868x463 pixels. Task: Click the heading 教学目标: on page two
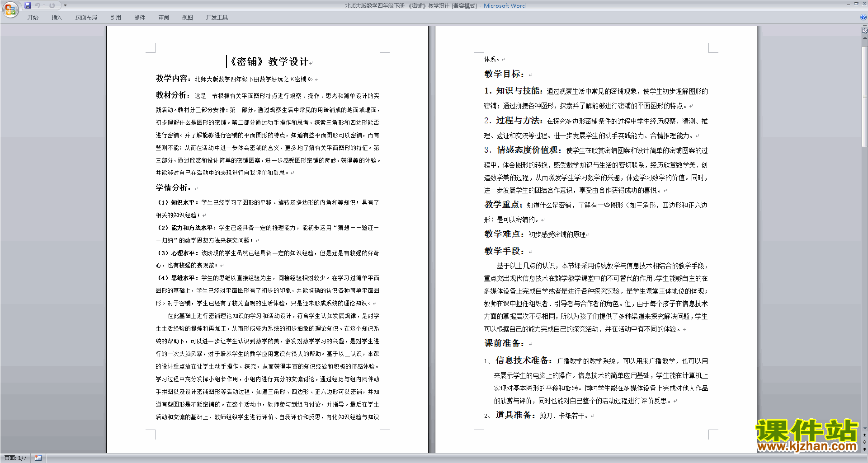(505, 74)
